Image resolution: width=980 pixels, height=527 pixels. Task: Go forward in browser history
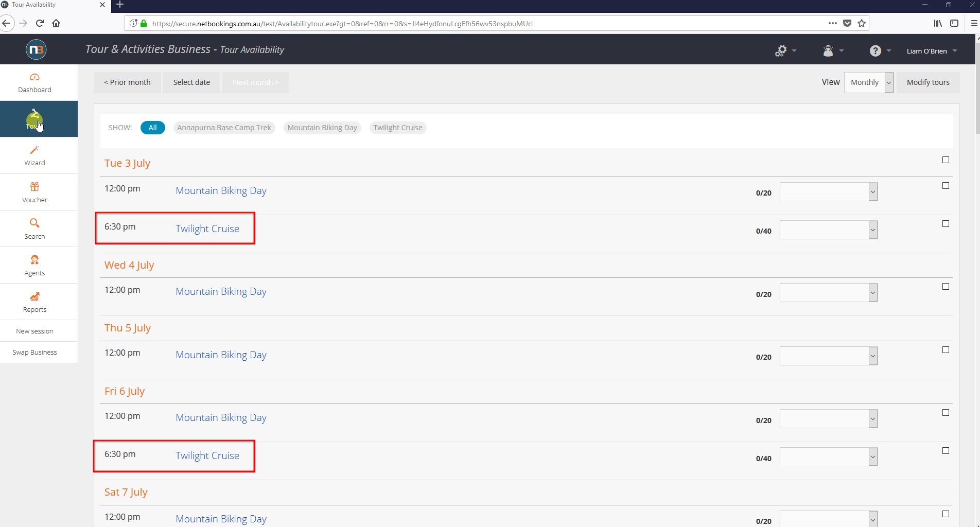(x=23, y=23)
